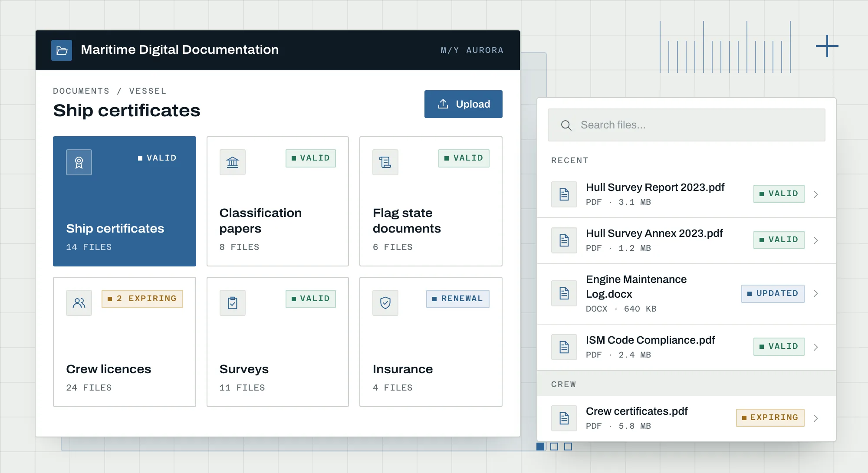The height and width of the screenshot is (473, 868).
Task: Click the award icon on Ship certificates card
Action: point(79,162)
